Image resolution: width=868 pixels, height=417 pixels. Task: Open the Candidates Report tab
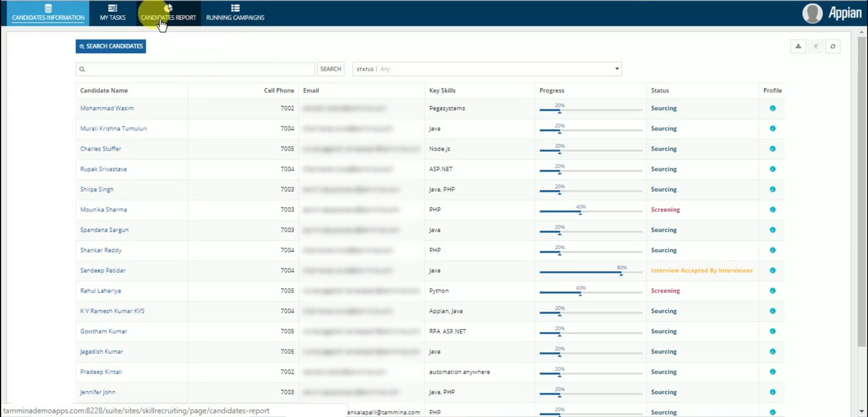pos(168,13)
